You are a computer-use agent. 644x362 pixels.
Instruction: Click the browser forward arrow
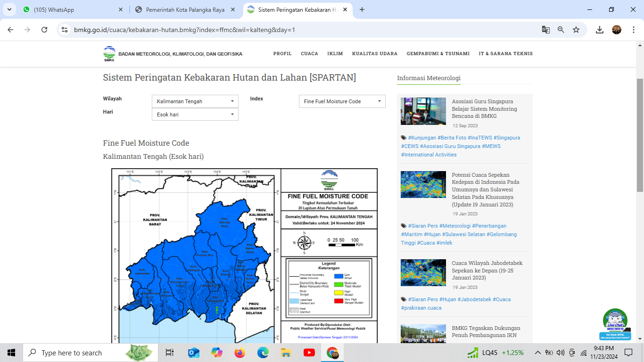[27, 30]
